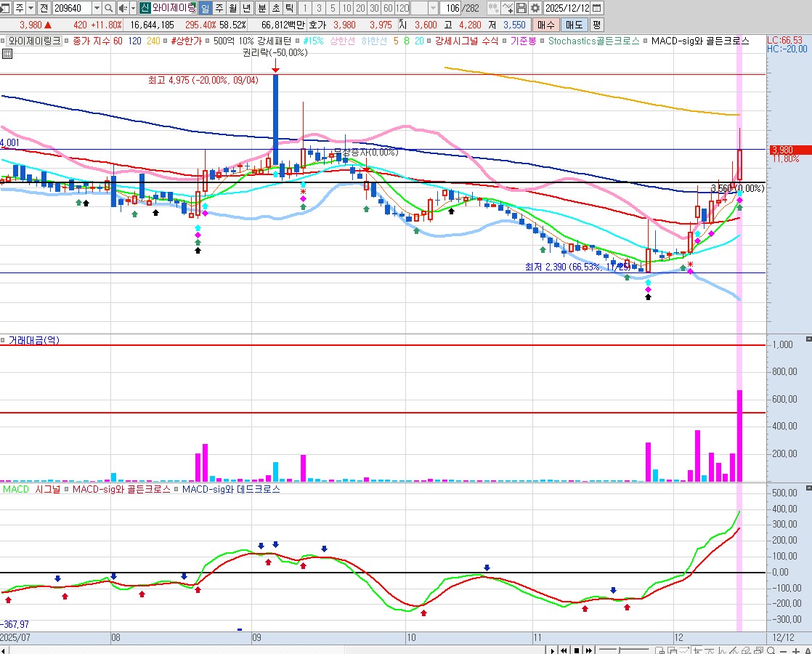Click the 호가 quote button
The width and height of the screenshot is (812, 654).
click(x=318, y=25)
